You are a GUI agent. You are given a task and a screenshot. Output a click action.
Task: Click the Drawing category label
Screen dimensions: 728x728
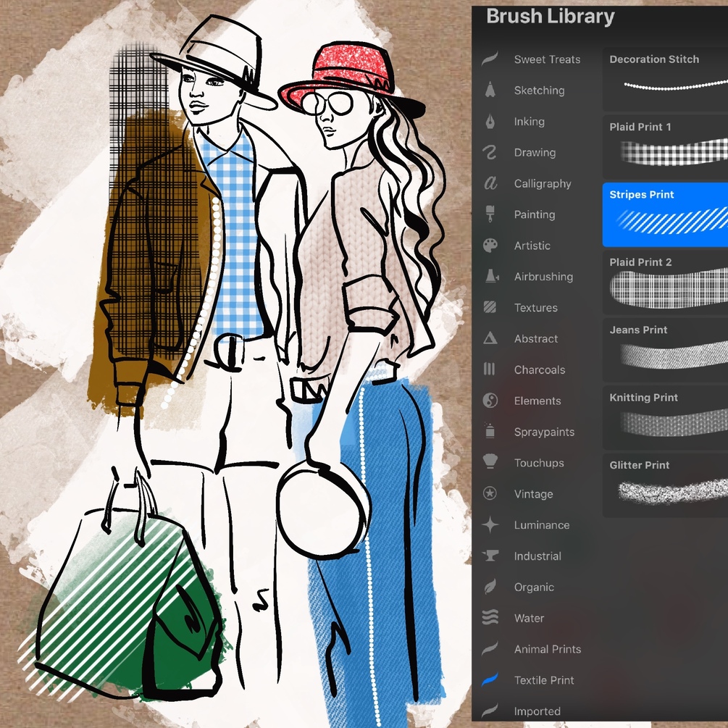pos(535,152)
